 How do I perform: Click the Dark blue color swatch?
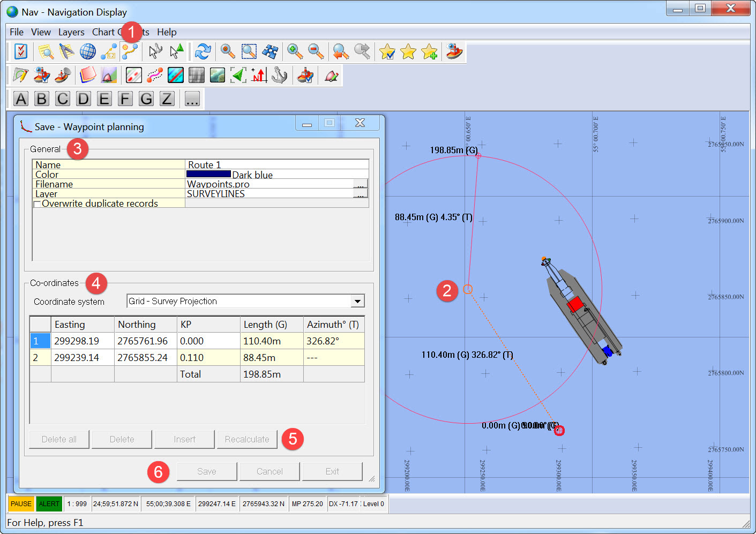pos(208,174)
